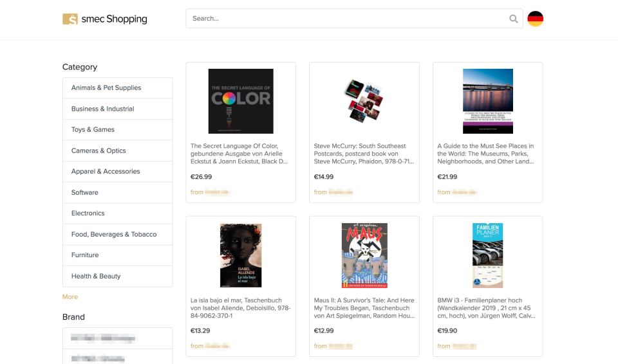Open Must See Places guide cover
The height and width of the screenshot is (364, 618).
point(488,101)
